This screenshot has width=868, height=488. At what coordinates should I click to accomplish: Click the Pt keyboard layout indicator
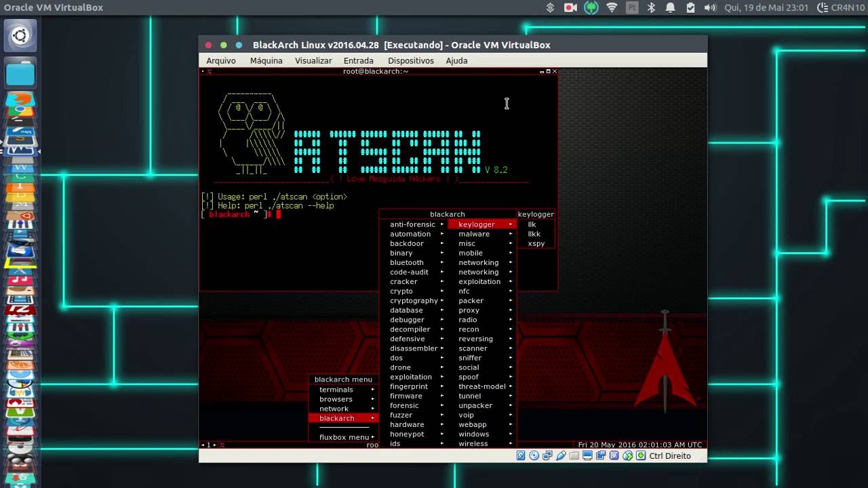pos(632,7)
